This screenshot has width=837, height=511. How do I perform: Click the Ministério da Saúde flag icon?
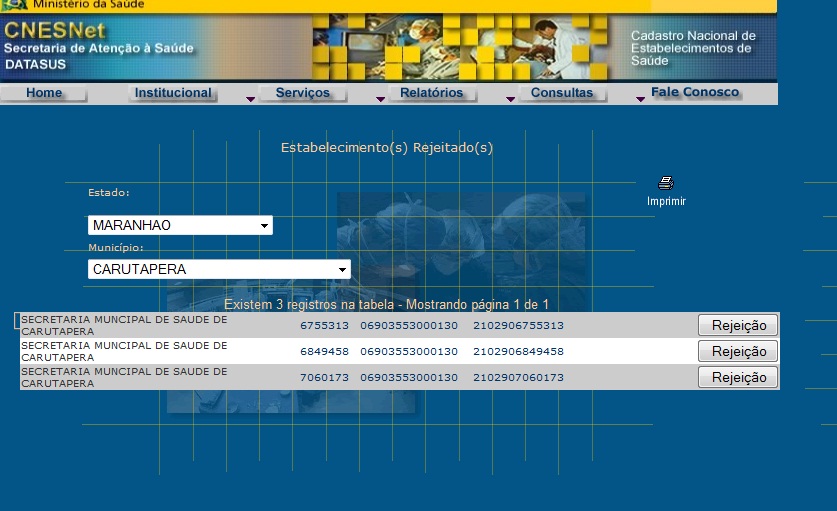15,5
